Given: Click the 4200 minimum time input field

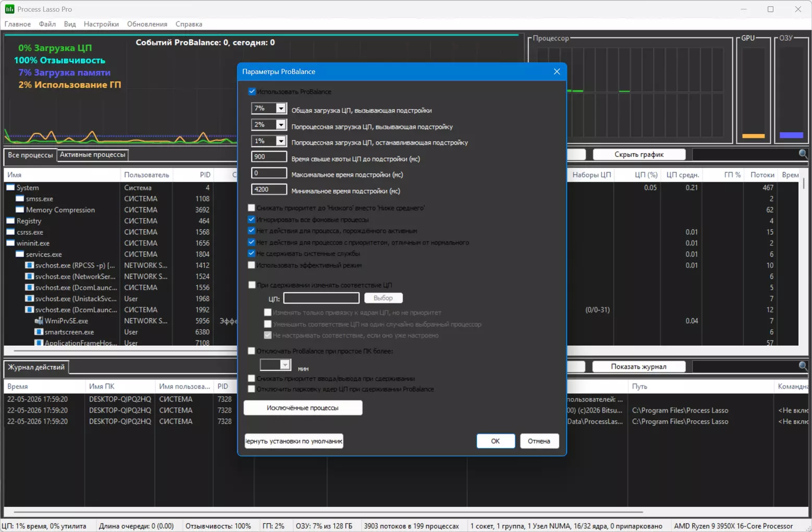Looking at the screenshot, I should click(269, 189).
